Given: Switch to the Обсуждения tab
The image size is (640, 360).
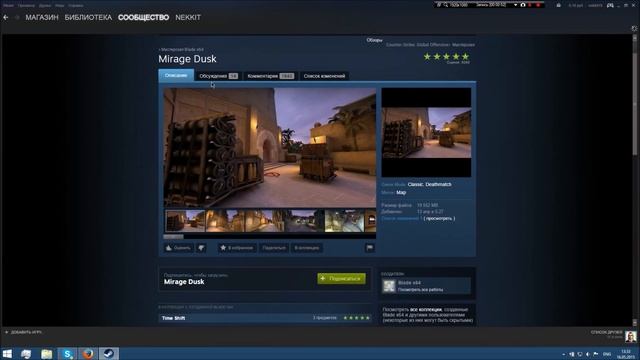Looking at the screenshot, I should click(218, 76).
